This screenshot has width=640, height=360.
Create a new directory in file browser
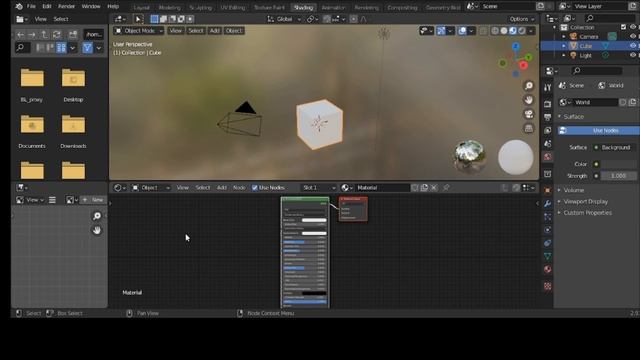pyautogui.click(x=73, y=35)
